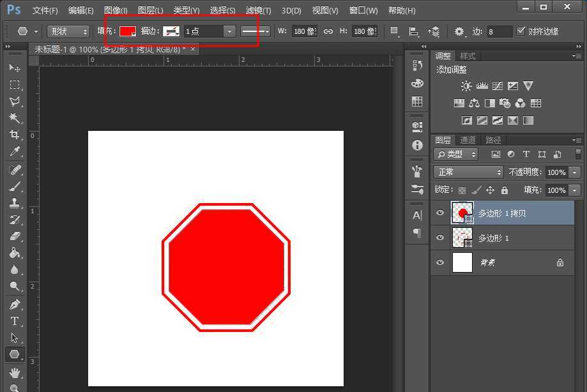Expand the stroke width 1点 dropdown

(229, 31)
